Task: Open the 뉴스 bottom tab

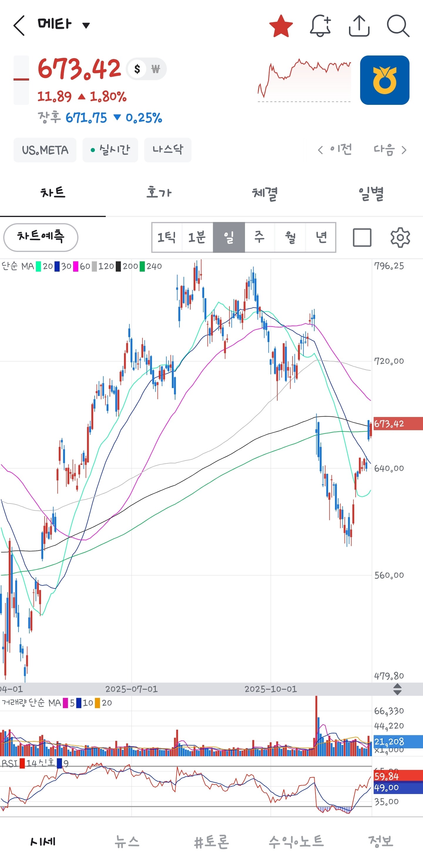Action: pyautogui.click(x=127, y=842)
